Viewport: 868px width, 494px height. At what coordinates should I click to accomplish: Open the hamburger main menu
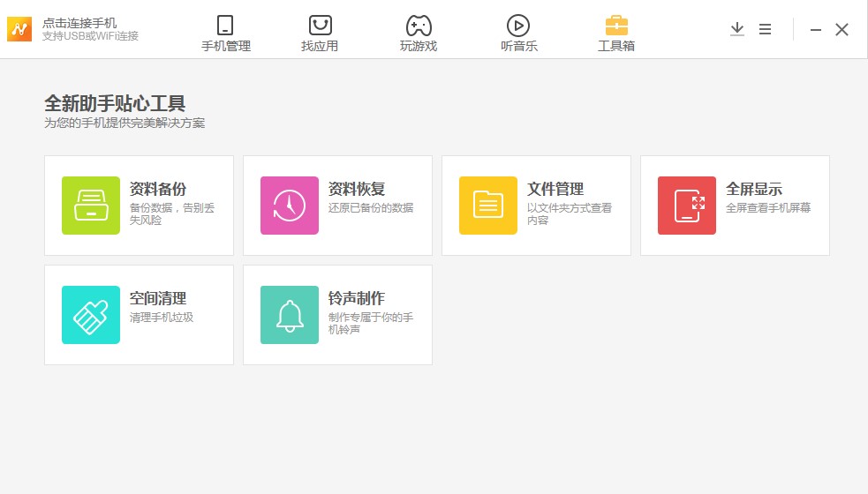(766, 29)
